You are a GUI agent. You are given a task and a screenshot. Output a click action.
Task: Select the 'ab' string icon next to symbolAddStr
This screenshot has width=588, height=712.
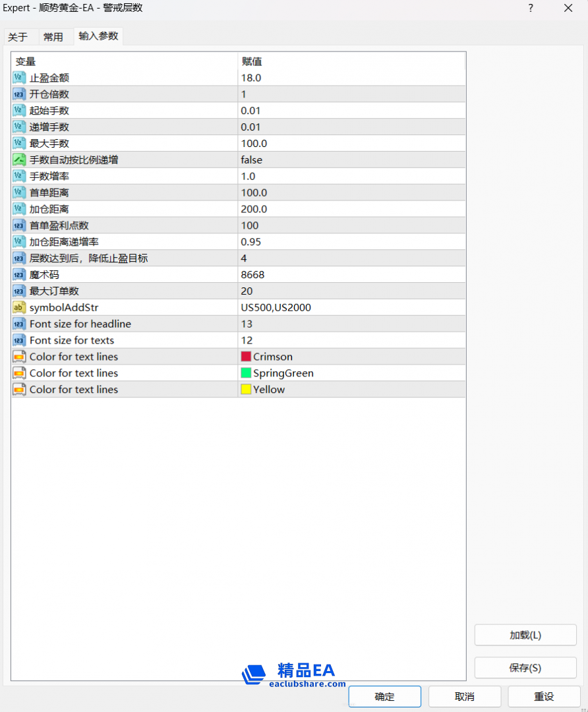pyautogui.click(x=18, y=307)
